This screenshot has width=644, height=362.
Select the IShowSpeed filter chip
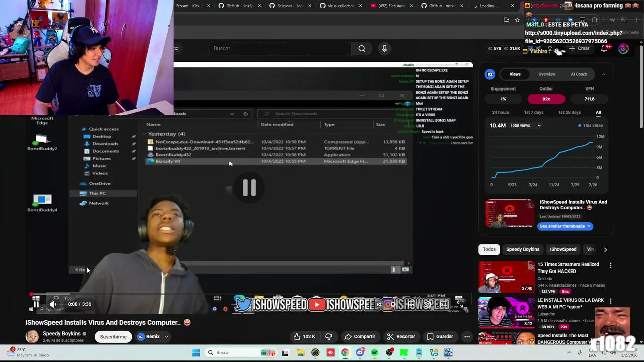[x=563, y=249]
